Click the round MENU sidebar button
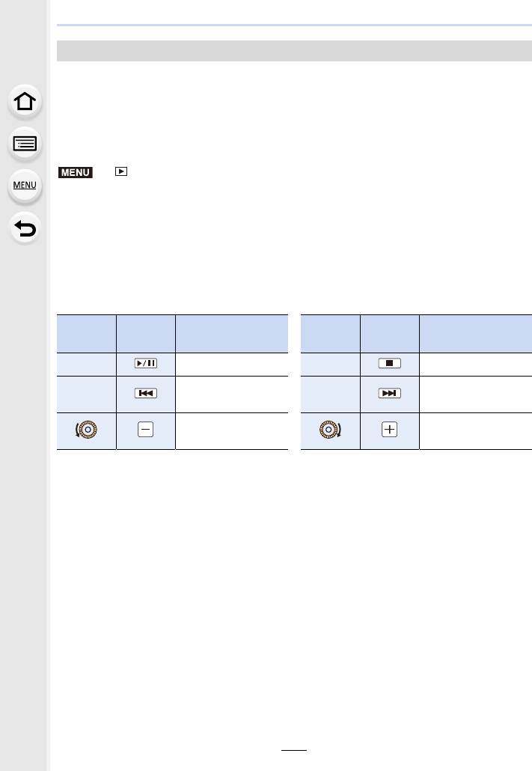 coord(26,186)
